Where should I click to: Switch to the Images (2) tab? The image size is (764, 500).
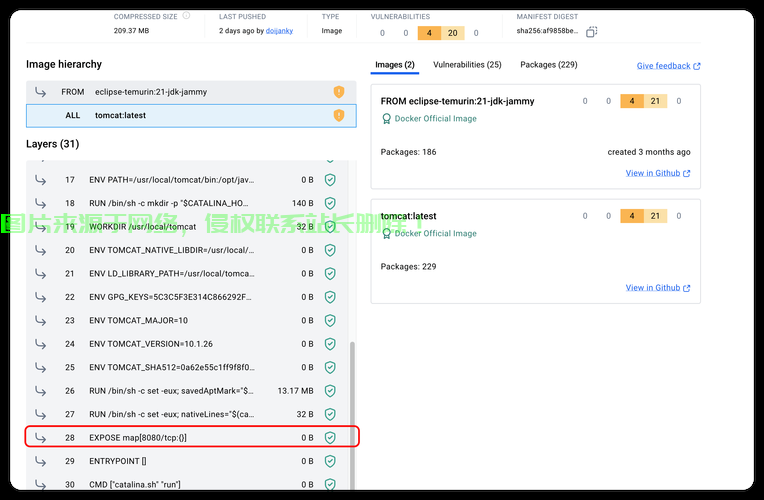395,65
